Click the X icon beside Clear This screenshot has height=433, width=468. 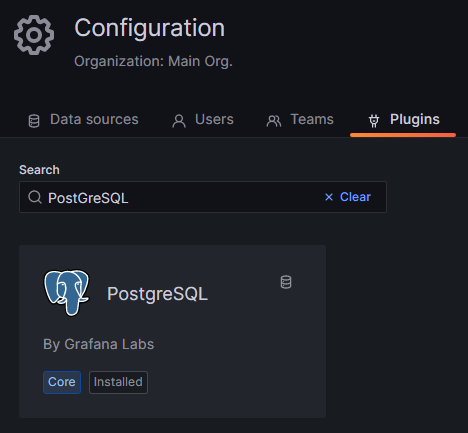coord(329,197)
